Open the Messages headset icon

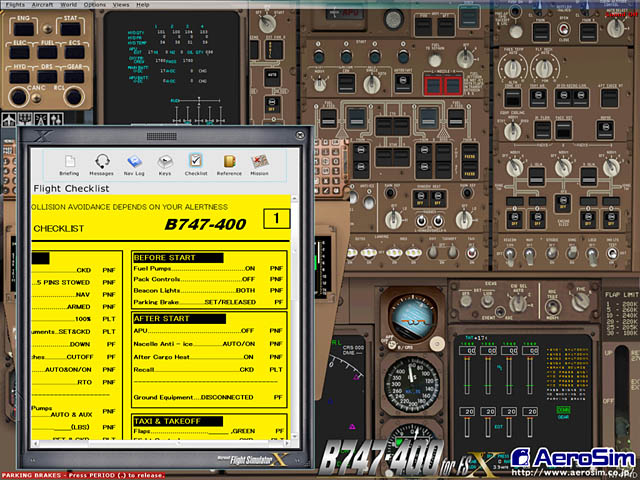[x=101, y=164]
